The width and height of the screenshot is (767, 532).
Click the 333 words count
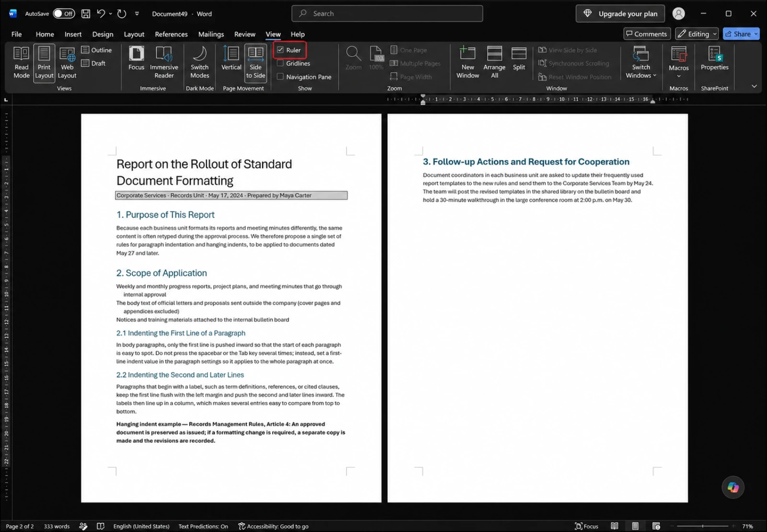(57, 526)
